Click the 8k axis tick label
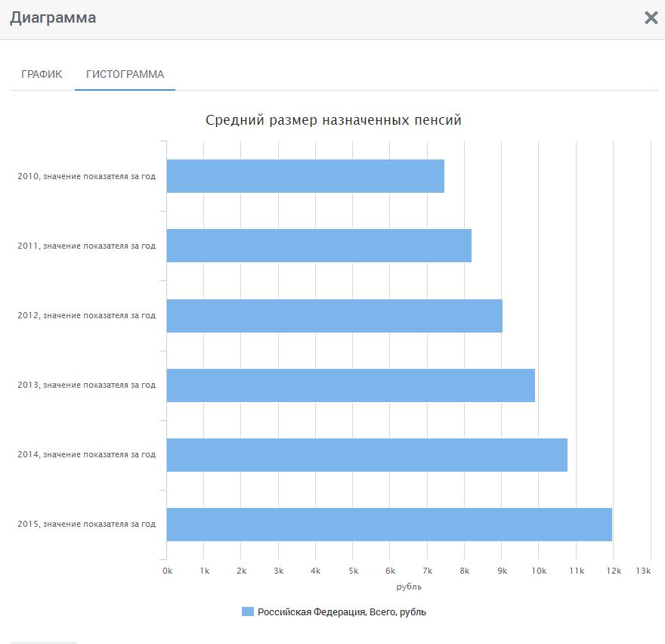Viewport: 665px width, 644px height. [465, 571]
